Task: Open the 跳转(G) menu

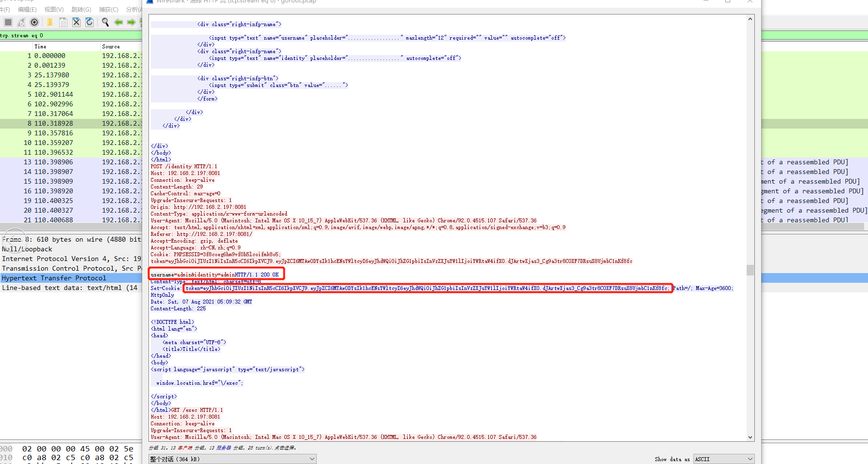Action: tap(81, 10)
